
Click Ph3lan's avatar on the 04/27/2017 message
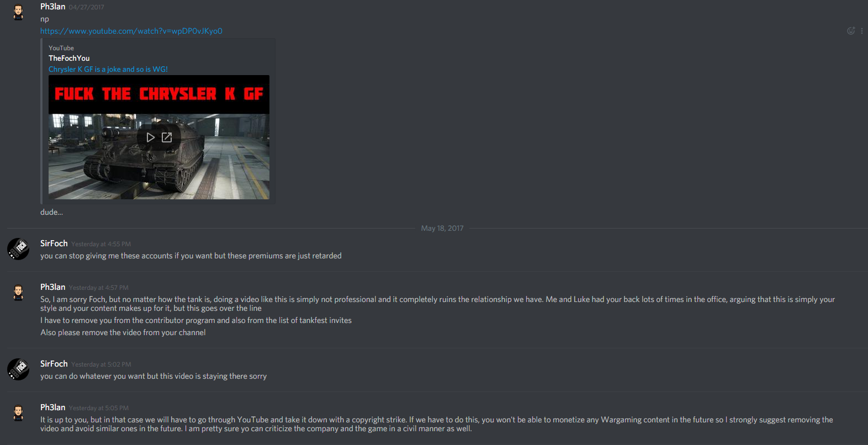(x=18, y=12)
